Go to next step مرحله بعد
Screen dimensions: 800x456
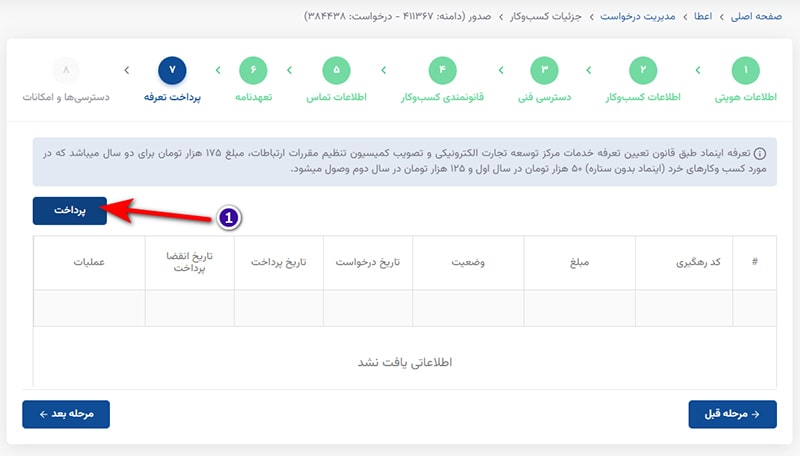[66, 414]
